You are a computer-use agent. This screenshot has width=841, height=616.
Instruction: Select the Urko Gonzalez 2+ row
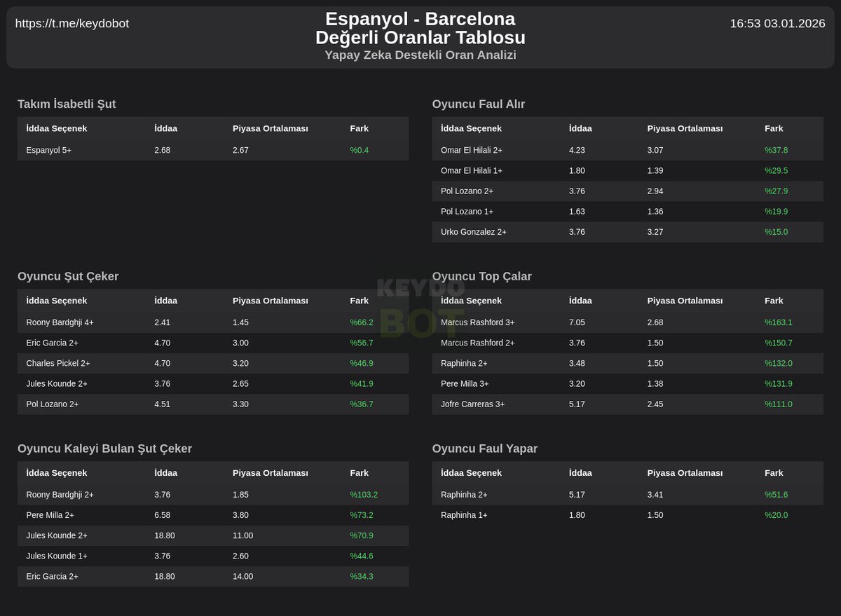pos(628,231)
